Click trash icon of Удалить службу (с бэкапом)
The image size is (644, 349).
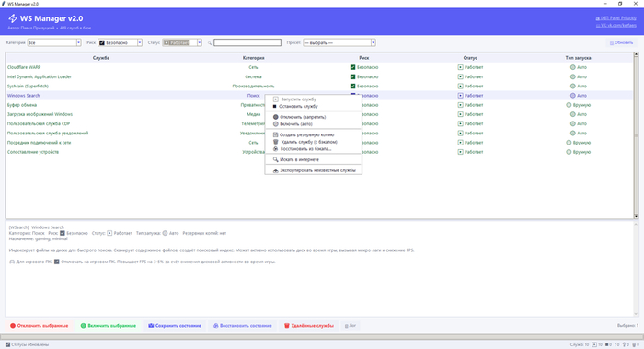(x=276, y=142)
